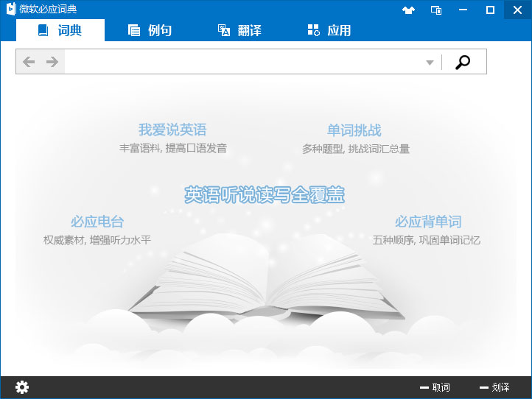The height and width of the screenshot is (399, 532).
Task: Minimize the 微软必应词典 window
Action: (463, 10)
